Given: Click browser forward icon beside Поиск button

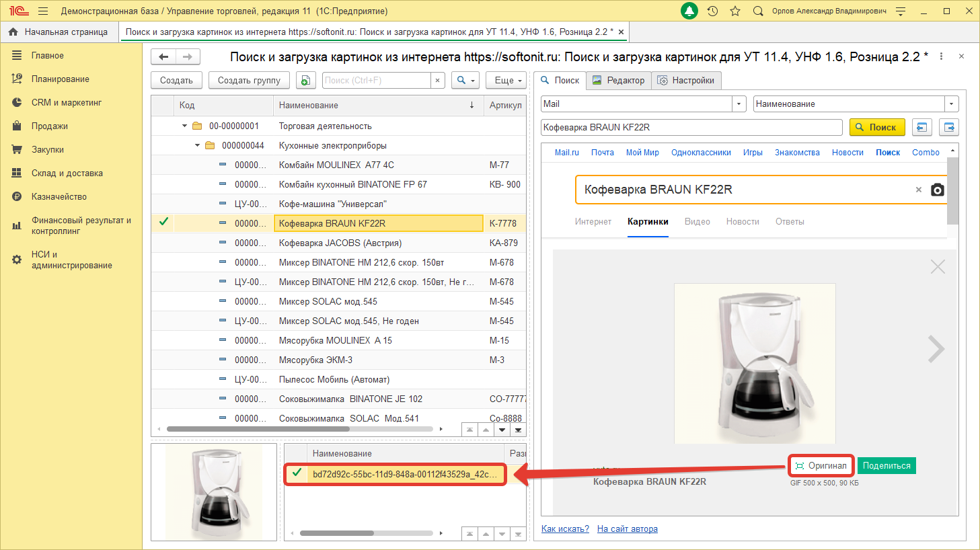Looking at the screenshot, I should [949, 127].
